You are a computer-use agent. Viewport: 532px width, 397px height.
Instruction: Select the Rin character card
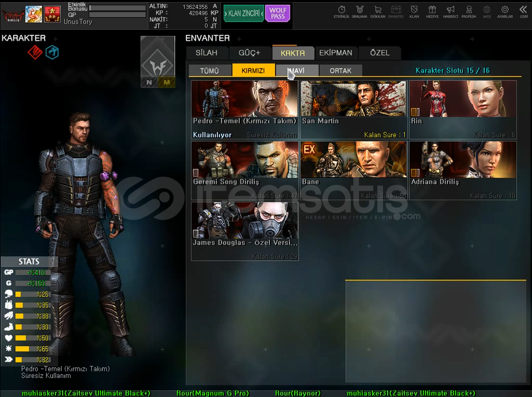click(463, 110)
